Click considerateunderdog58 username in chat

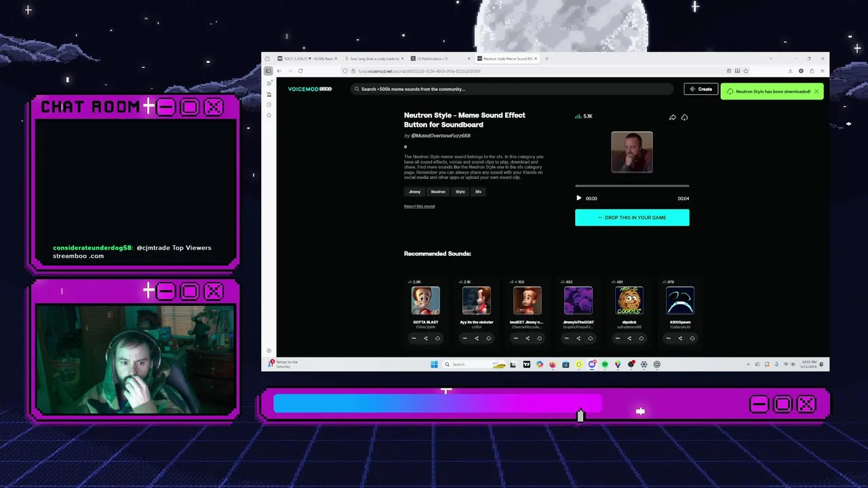point(92,248)
